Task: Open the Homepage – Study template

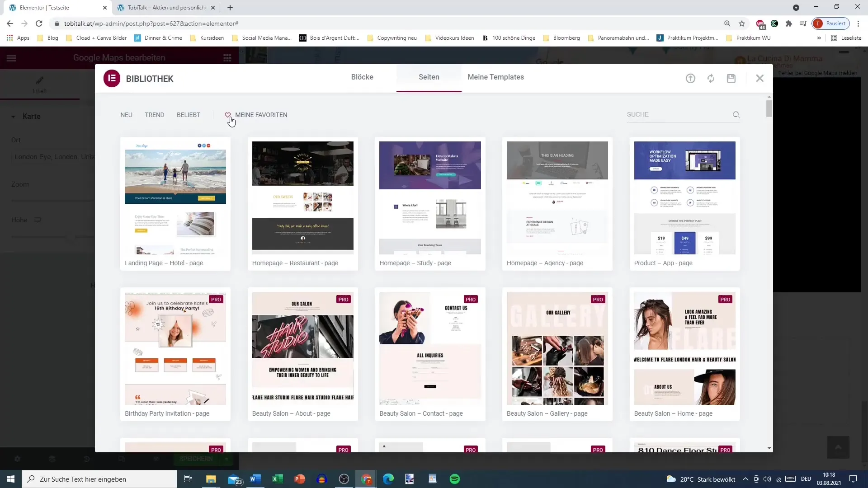Action: 430,203
